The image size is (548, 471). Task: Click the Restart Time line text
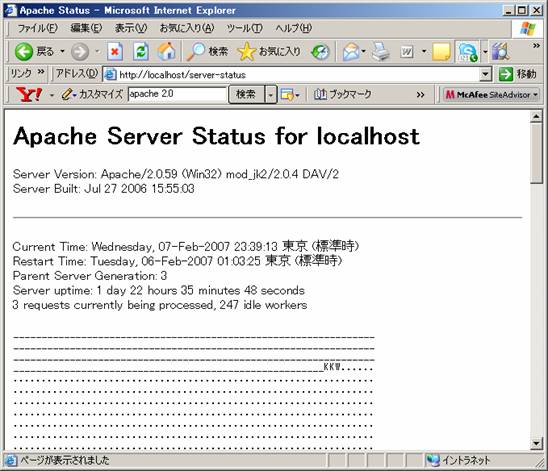(x=177, y=261)
